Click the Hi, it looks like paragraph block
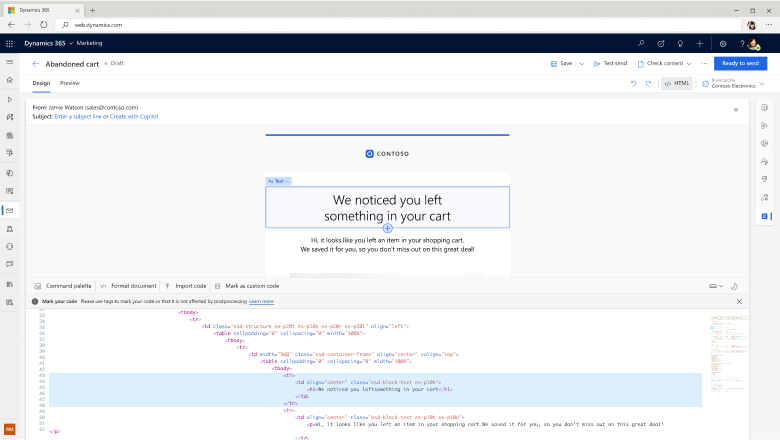 pyautogui.click(x=388, y=245)
